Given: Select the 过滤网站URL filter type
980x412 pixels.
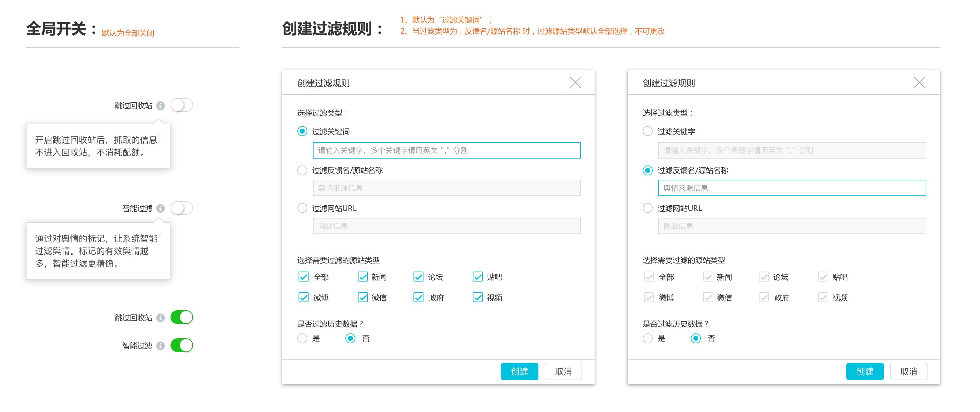Looking at the screenshot, I should 302,208.
